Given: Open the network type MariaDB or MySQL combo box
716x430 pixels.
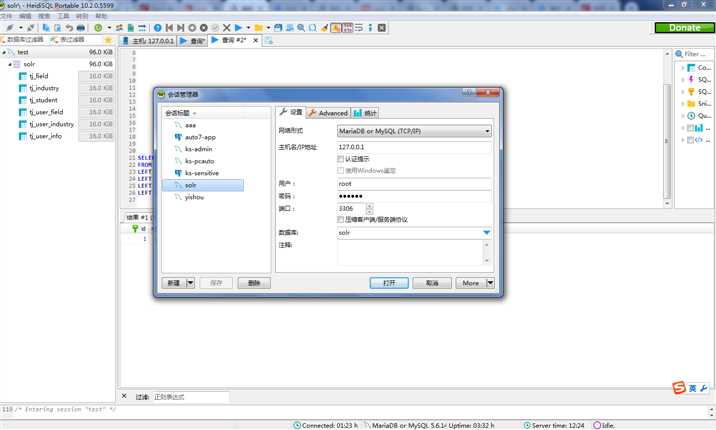Looking at the screenshot, I should point(414,131).
